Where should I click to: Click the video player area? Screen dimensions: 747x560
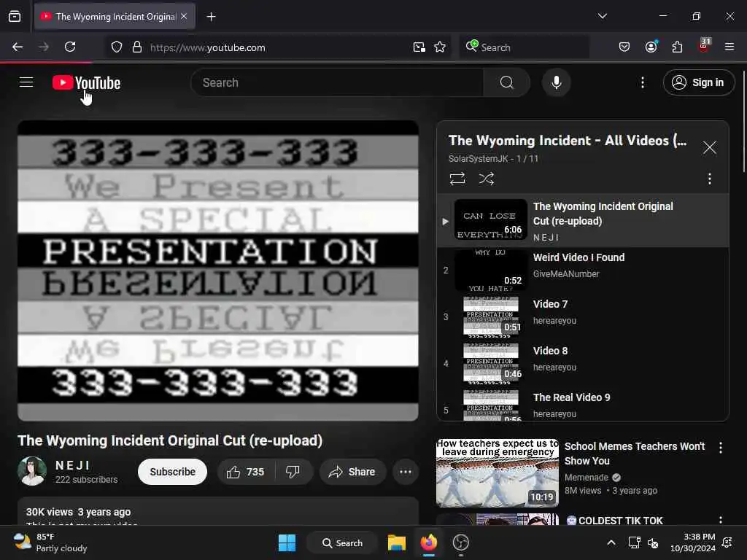coord(217,271)
